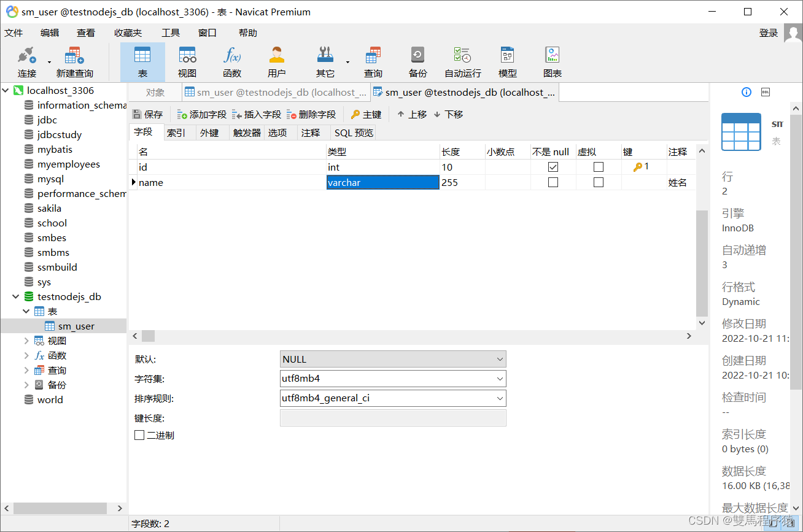Open the 编辑 (Edit) menu
Viewport: 803px width, 532px height.
(x=50, y=33)
